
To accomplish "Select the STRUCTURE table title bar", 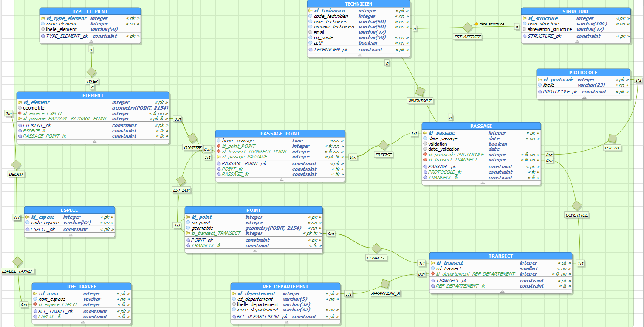I will [576, 11].
